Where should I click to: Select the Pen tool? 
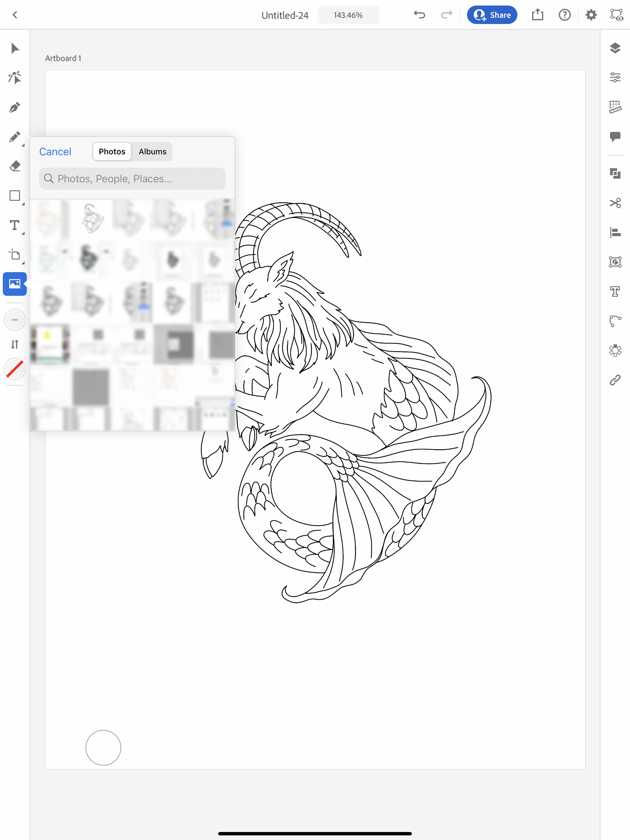(x=15, y=107)
